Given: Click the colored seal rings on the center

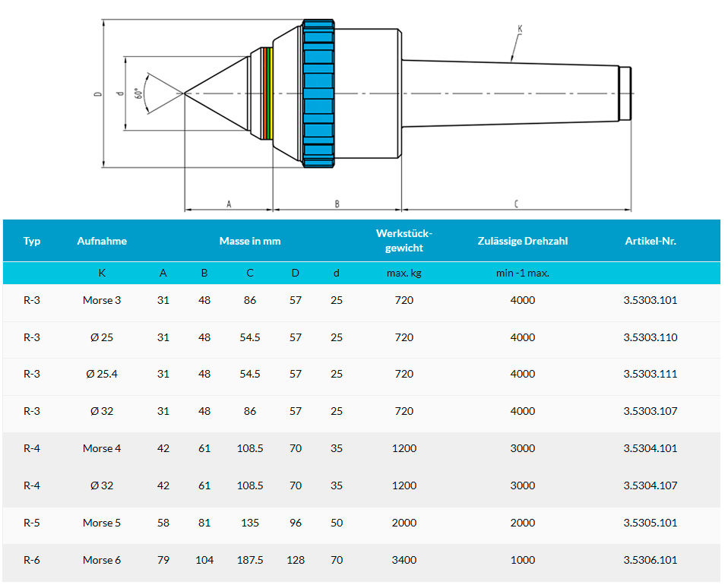Looking at the screenshot, I should 266,93.
